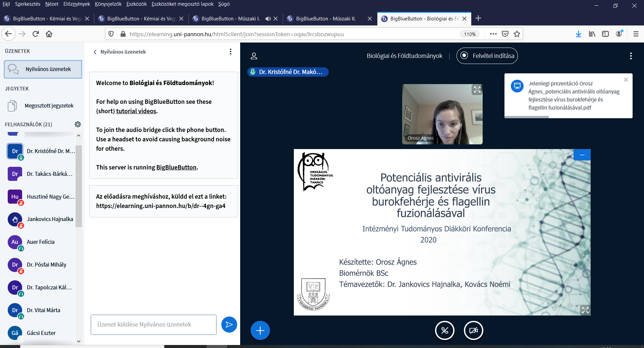Start recording with Felvétel indítása
The width and height of the screenshot is (644, 348).
(487, 56)
